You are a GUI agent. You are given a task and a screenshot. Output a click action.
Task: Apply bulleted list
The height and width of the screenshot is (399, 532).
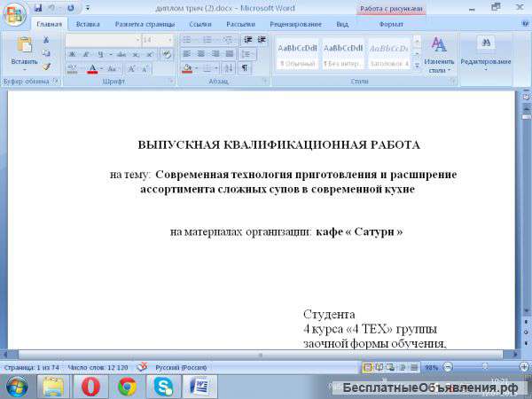coord(186,40)
